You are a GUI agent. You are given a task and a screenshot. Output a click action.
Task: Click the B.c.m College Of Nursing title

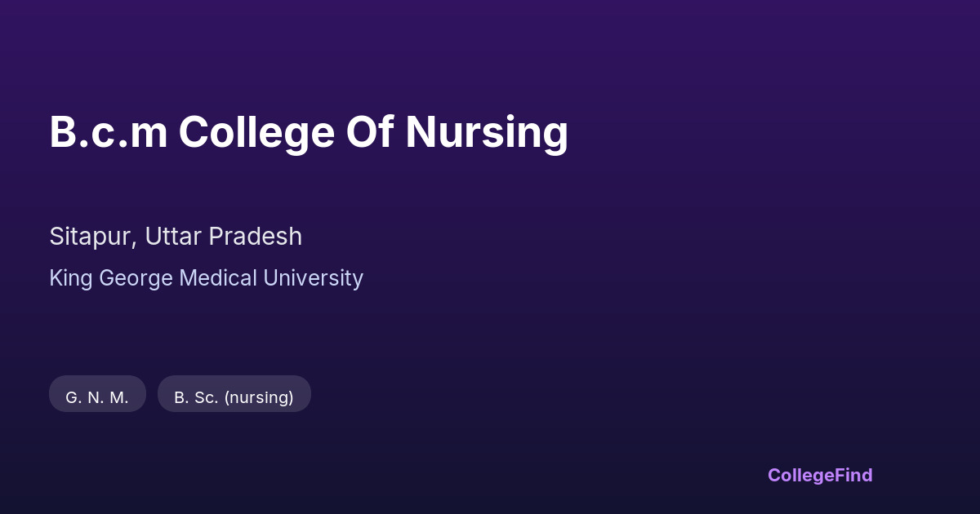(309, 132)
